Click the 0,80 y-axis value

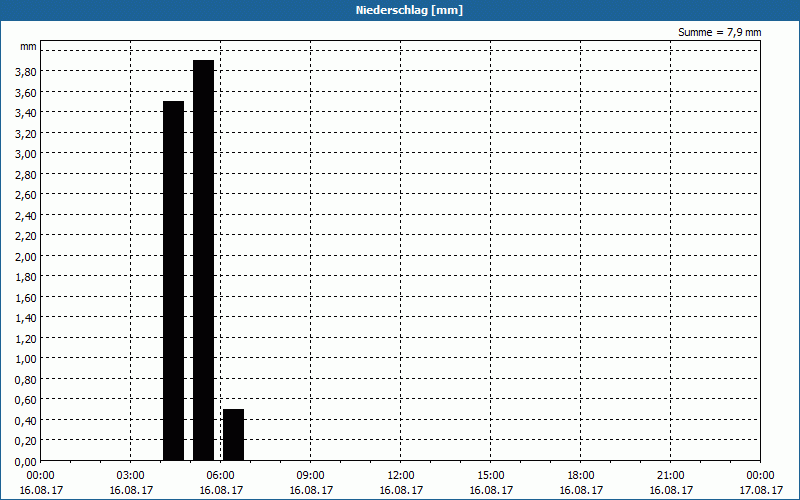[x=26, y=380]
